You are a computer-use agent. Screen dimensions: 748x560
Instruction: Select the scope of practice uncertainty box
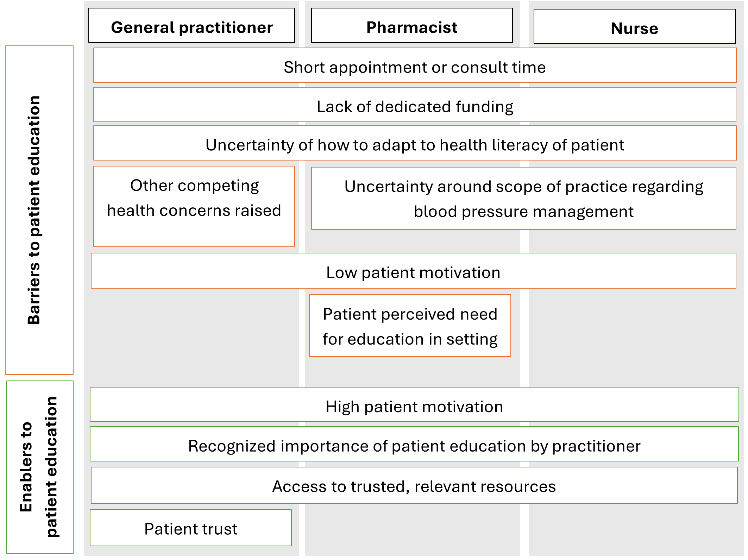523,199
